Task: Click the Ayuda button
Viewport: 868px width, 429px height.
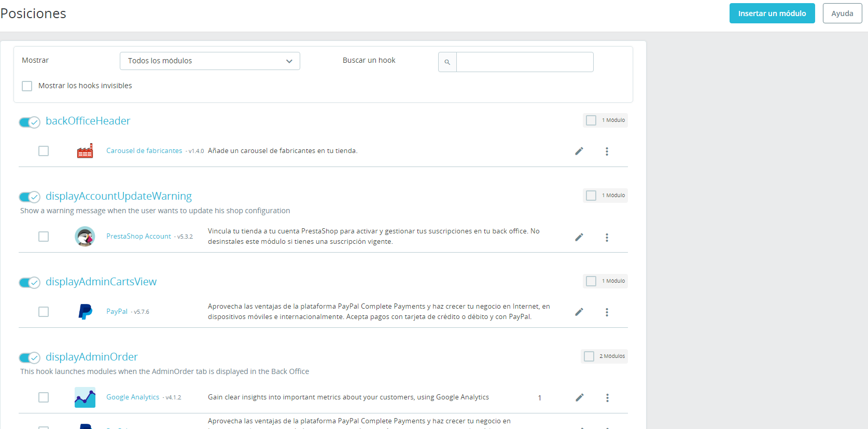Action: 842,13
